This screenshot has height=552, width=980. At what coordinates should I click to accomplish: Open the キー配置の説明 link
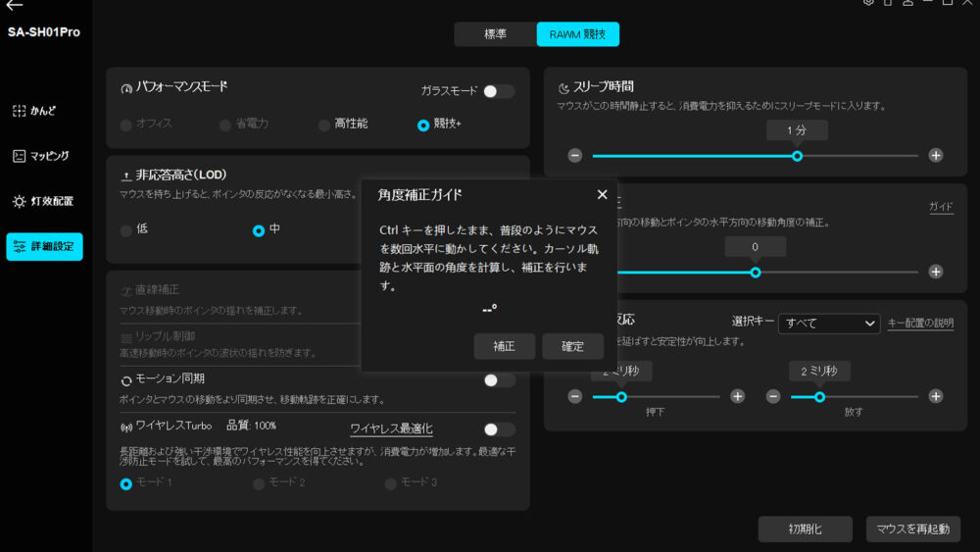pyautogui.click(x=920, y=323)
